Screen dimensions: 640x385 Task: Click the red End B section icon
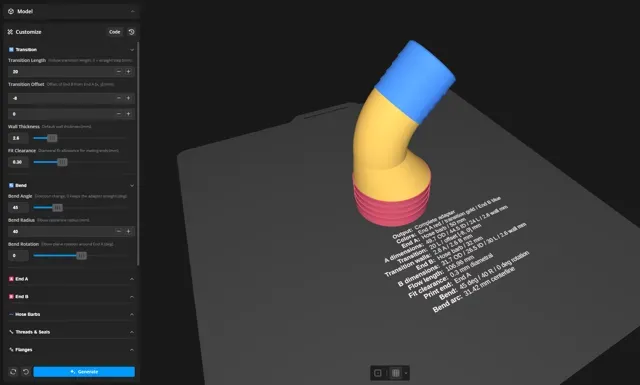(11, 296)
